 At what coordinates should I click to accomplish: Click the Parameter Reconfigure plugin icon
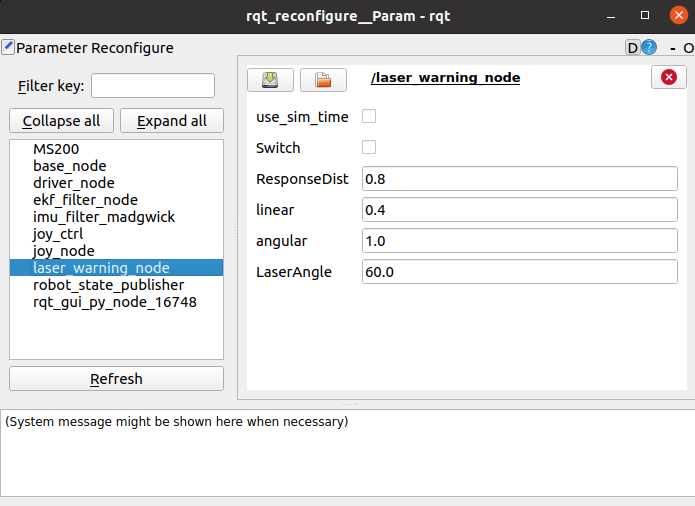coord(8,47)
